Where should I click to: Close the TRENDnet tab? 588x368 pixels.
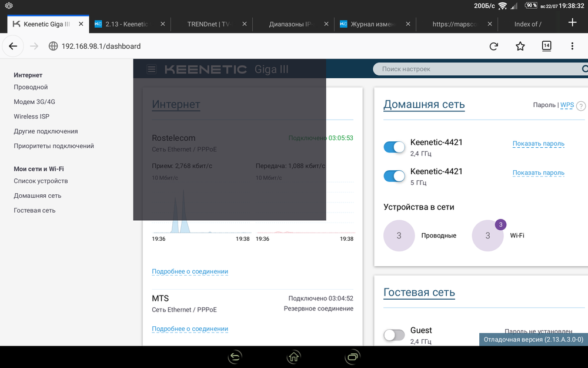(x=245, y=24)
